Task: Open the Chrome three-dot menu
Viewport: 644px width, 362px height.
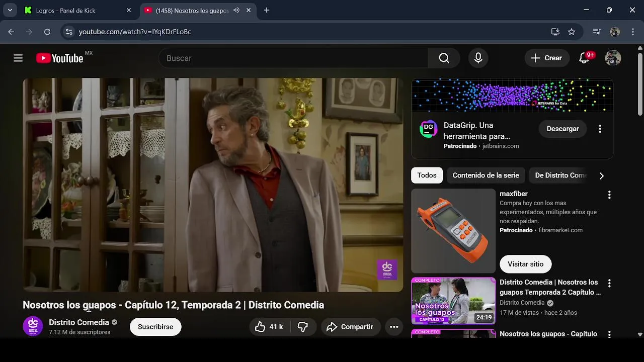Action: point(632,32)
